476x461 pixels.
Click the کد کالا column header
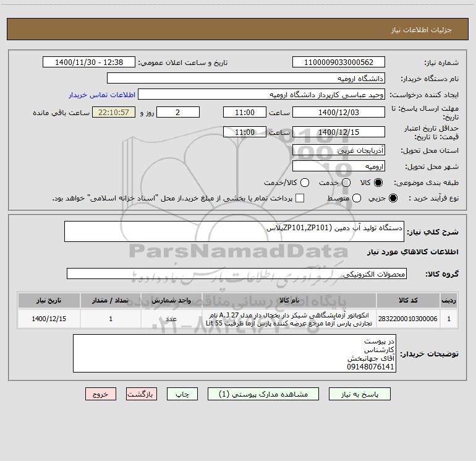coord(408,301)
